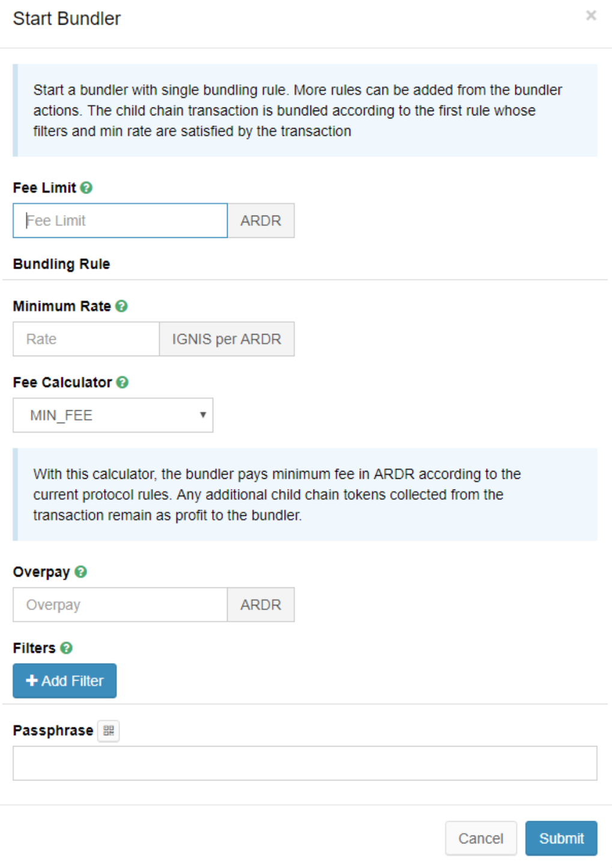612x868 pixels.
Task: Click the IGNIS per ARDR unit label
Action: click(226, 339)
